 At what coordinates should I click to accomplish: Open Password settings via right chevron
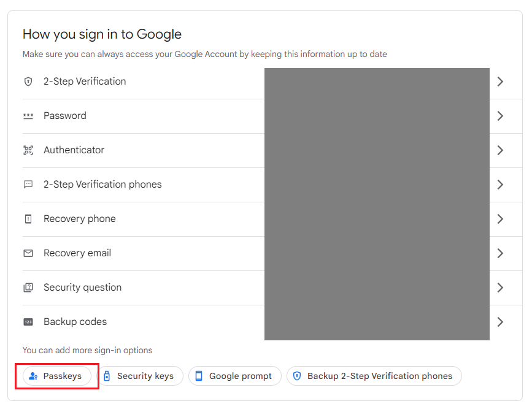[x=500, y=116]
